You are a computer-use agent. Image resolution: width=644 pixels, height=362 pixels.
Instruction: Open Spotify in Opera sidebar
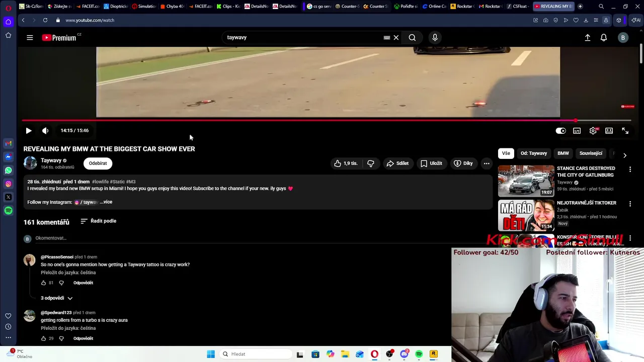click(x=9, y=211)
